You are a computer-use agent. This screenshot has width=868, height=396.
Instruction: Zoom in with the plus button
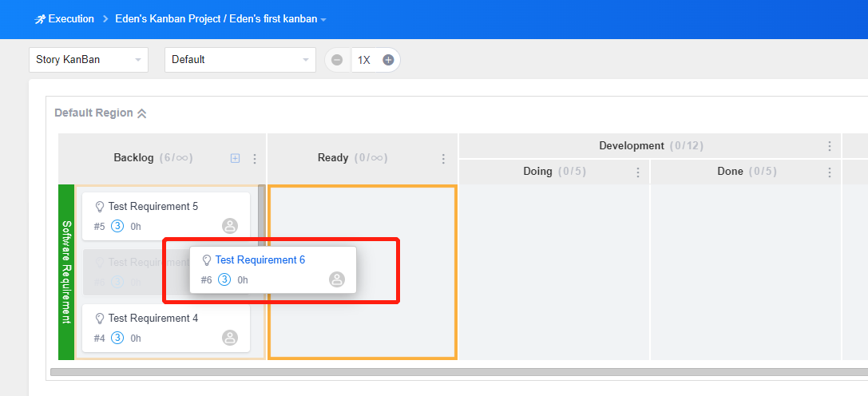click(x=388, y=60)
